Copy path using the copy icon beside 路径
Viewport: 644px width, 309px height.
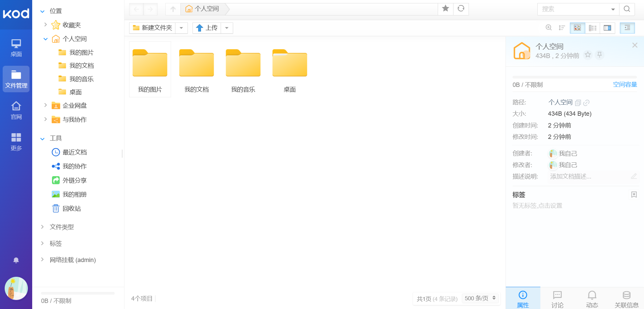pyautogui.click(x=578, y=103)
